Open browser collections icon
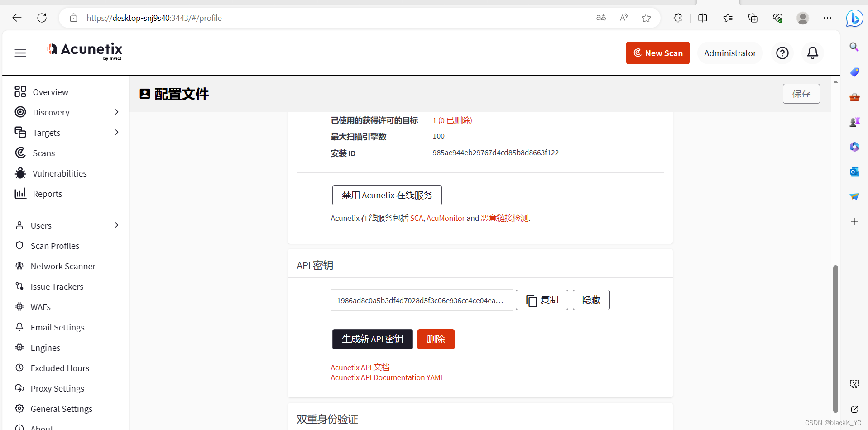 point(753,18)
